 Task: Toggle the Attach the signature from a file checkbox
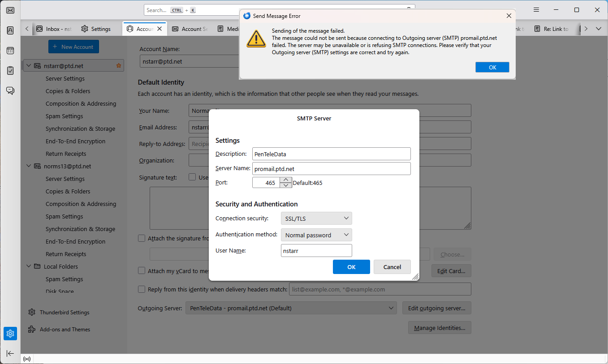[x=142, y=239]
